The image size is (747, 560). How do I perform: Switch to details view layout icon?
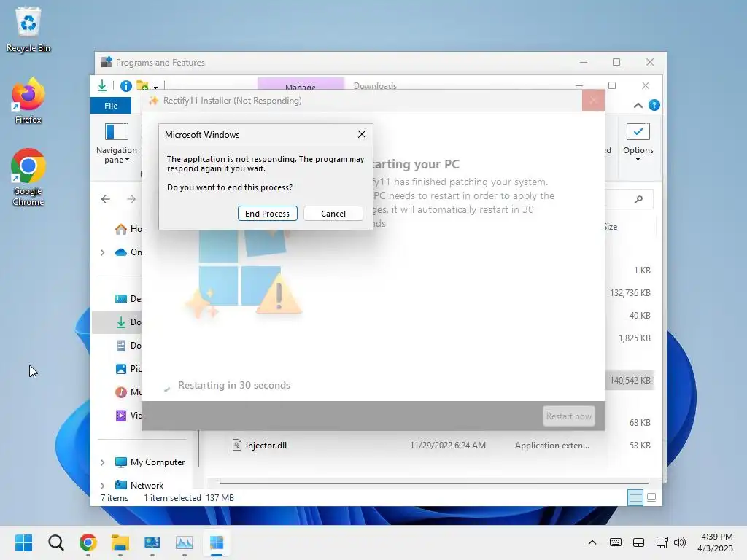pos(635,497)
